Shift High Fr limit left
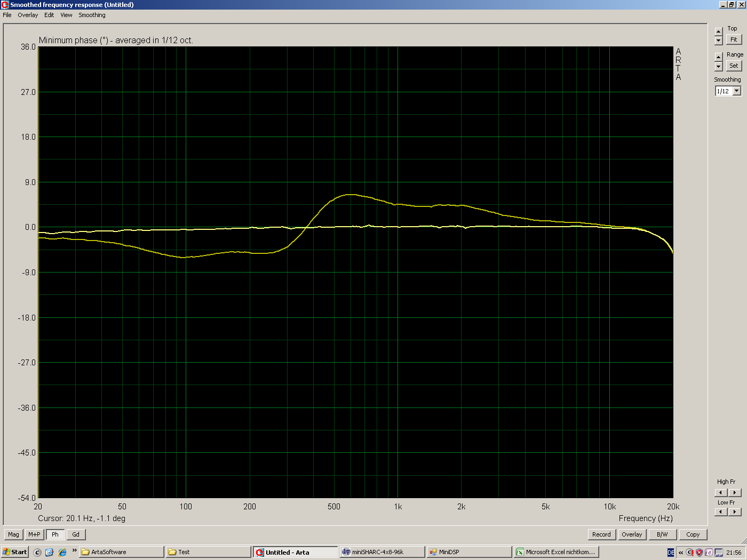 click(x=721, y=493)
